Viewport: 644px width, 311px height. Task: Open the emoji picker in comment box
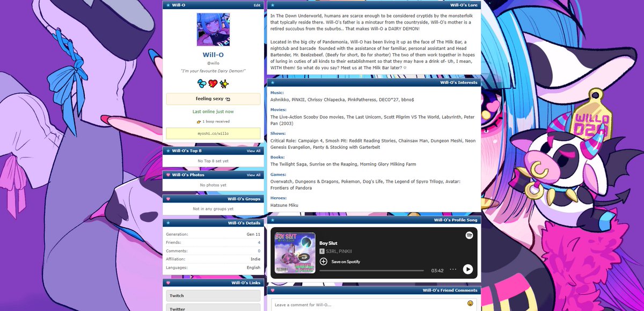point(471,303)
